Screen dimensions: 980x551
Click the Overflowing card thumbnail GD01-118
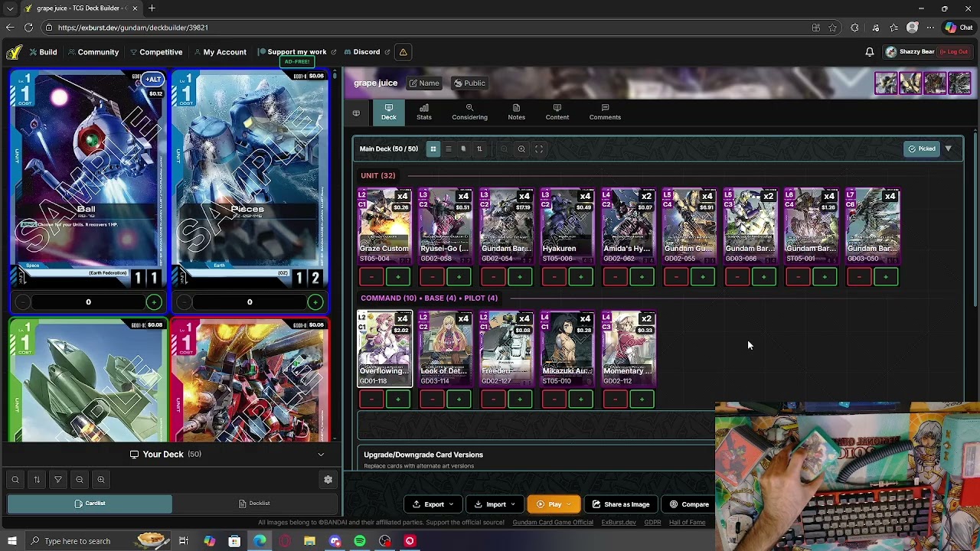(384, 349)
